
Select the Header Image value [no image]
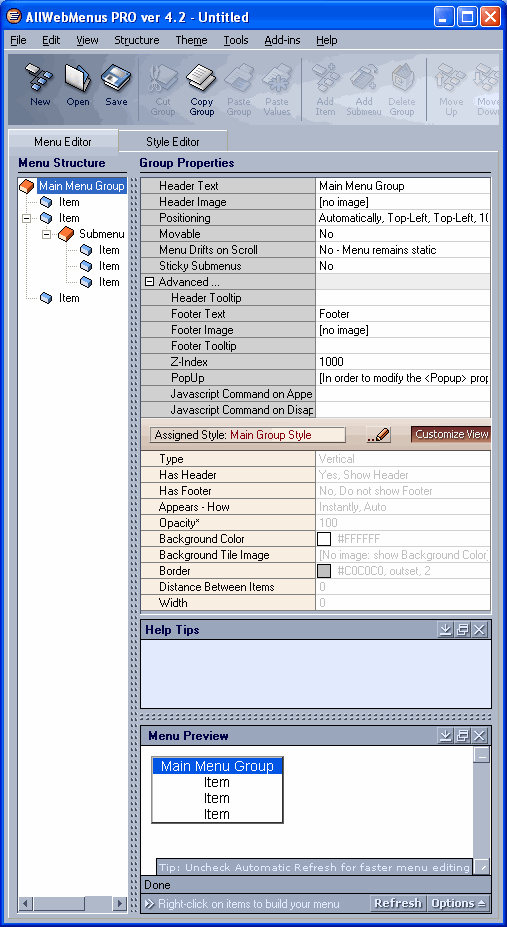tap(404, 202)
